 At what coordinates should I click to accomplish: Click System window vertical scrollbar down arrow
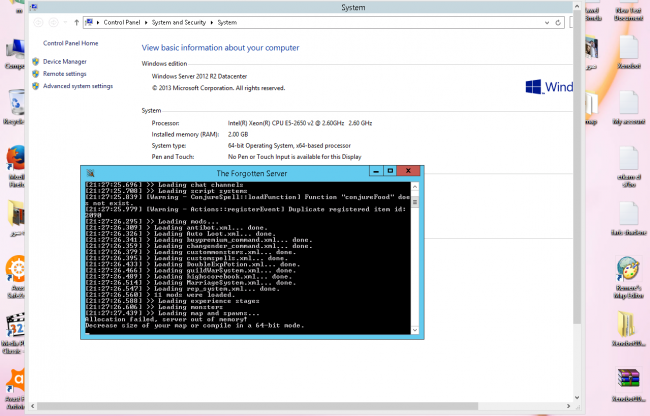[x=577, y=397]
